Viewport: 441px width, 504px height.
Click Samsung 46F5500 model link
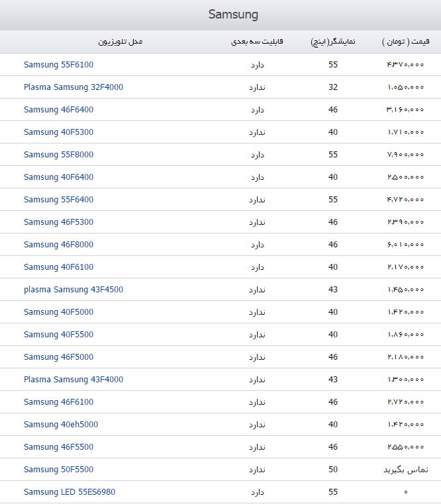click(x=58, y=447)
